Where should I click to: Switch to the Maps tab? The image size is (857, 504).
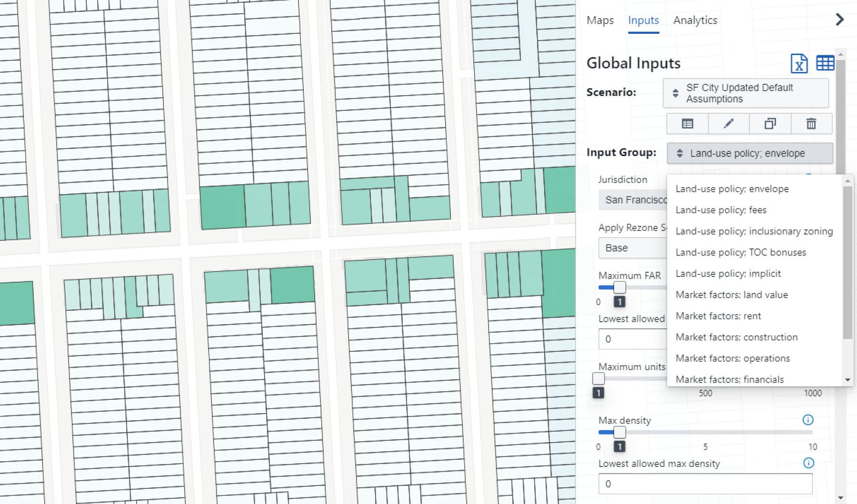[600, 20]
